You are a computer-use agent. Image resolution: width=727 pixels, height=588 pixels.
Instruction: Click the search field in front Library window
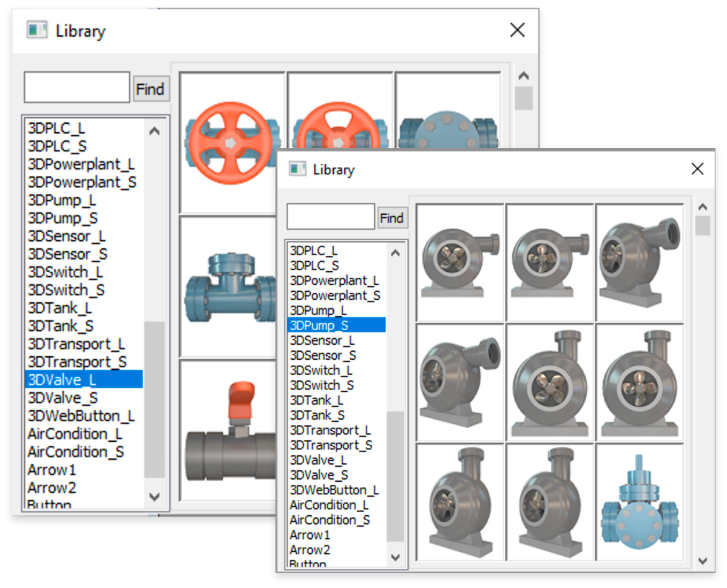(x=330, y=217)
